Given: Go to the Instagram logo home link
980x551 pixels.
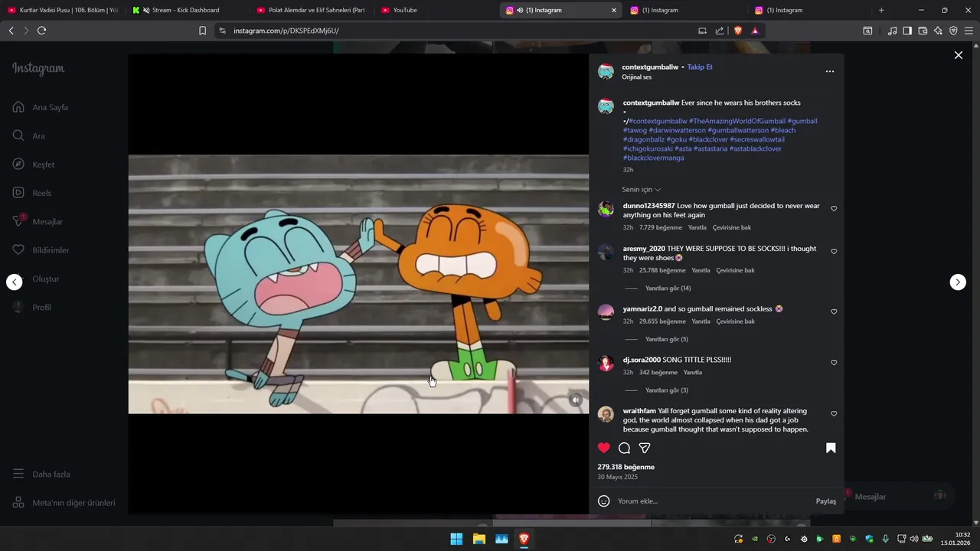Looking at the screenshot, I should [38, 69].
